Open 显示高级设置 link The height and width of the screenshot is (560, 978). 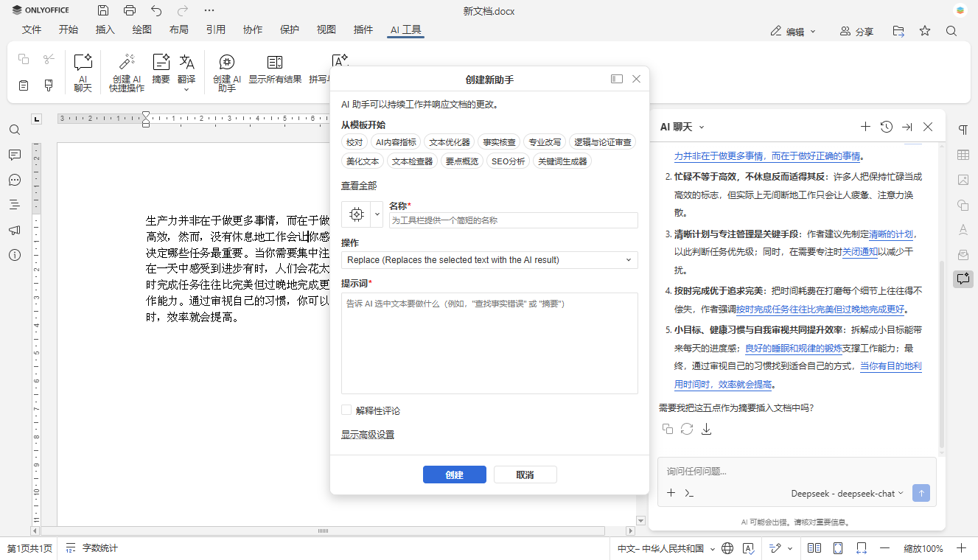[368, 435]
